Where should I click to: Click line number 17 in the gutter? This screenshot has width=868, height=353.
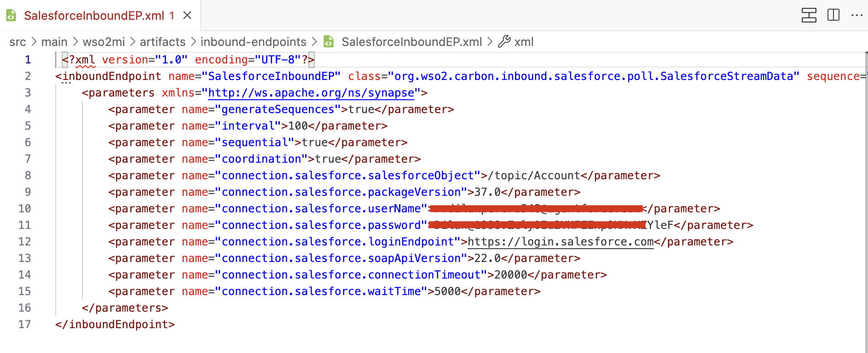point(24,325)
